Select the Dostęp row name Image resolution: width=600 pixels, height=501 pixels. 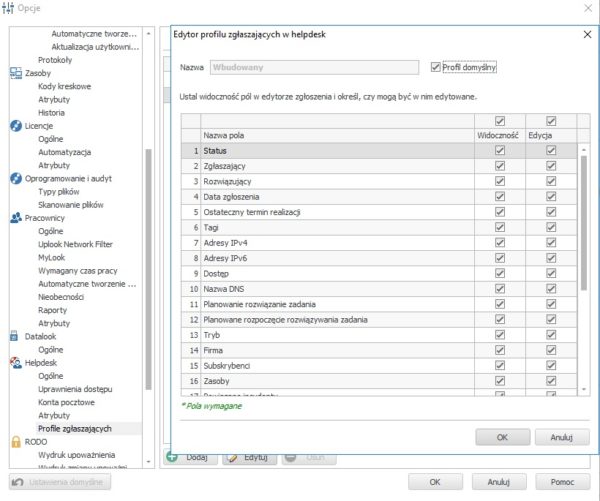click(x=216, y=274)
